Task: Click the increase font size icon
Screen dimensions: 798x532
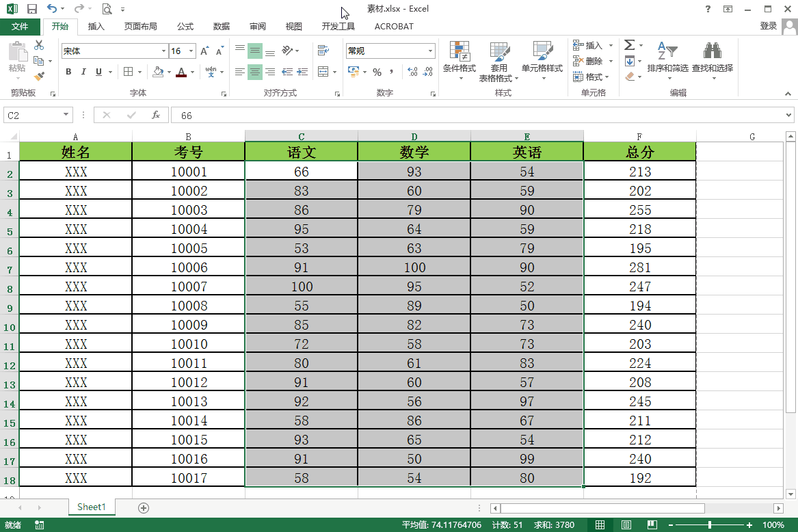Action: pos(204,51)
